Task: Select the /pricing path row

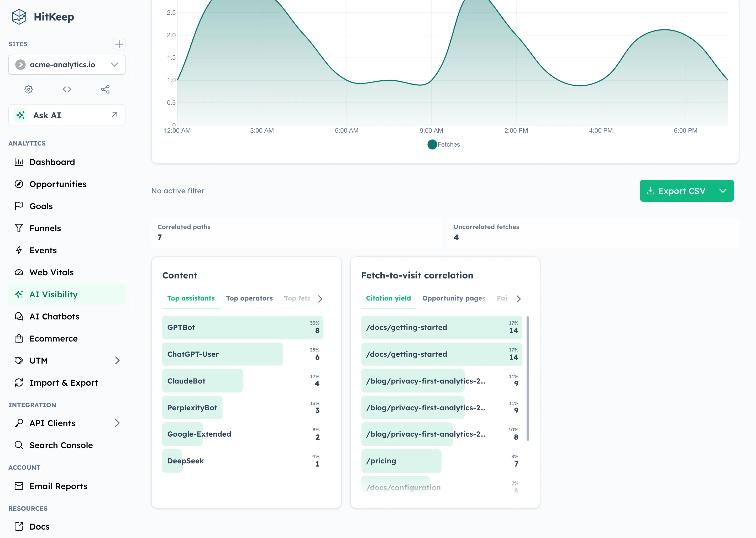Action: click(x=441, y=461)
